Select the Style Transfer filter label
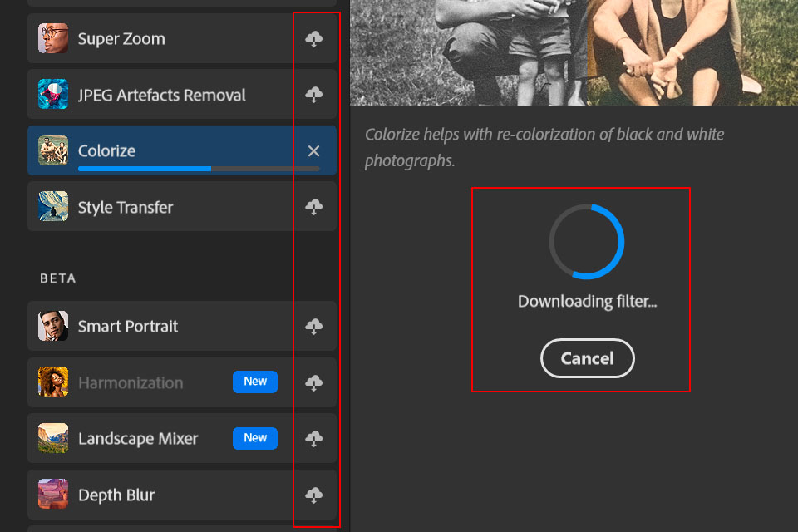The image size is (798, 532). tap(126, 208)
